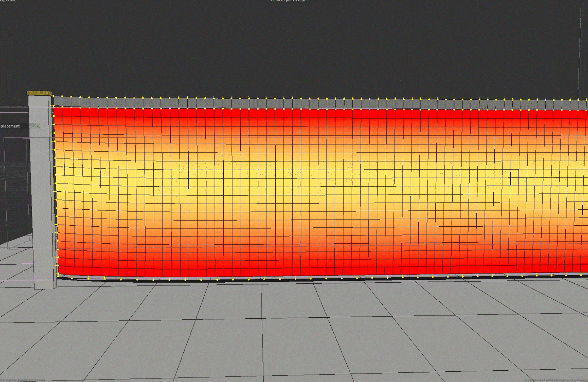
Task: Select the gray top rail above the cloth
Action: 320,104
